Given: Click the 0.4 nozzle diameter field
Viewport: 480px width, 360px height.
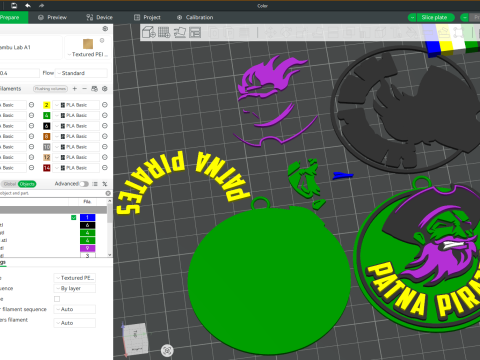Looking at the screenshot, I should [x=19, y=73].
